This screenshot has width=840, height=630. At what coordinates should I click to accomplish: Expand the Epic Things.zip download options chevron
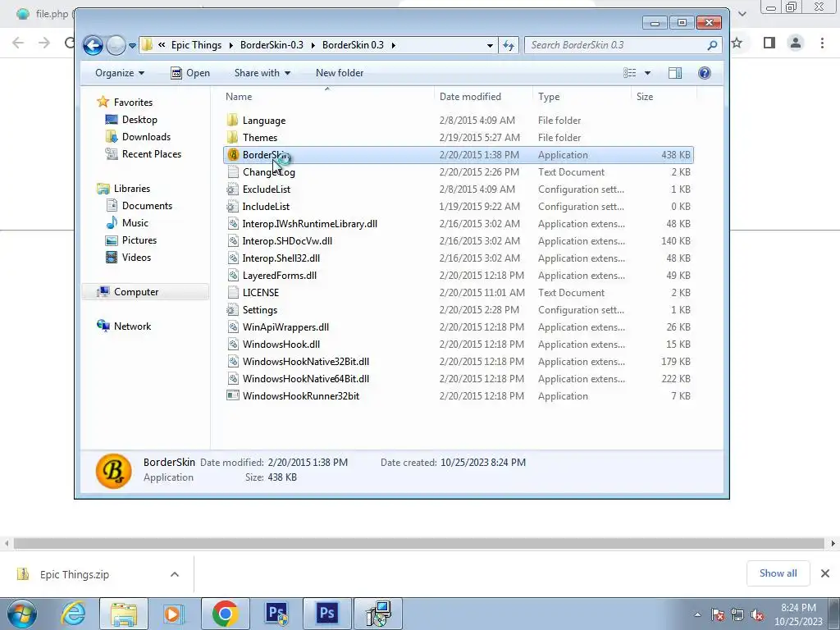pos(175,574)
